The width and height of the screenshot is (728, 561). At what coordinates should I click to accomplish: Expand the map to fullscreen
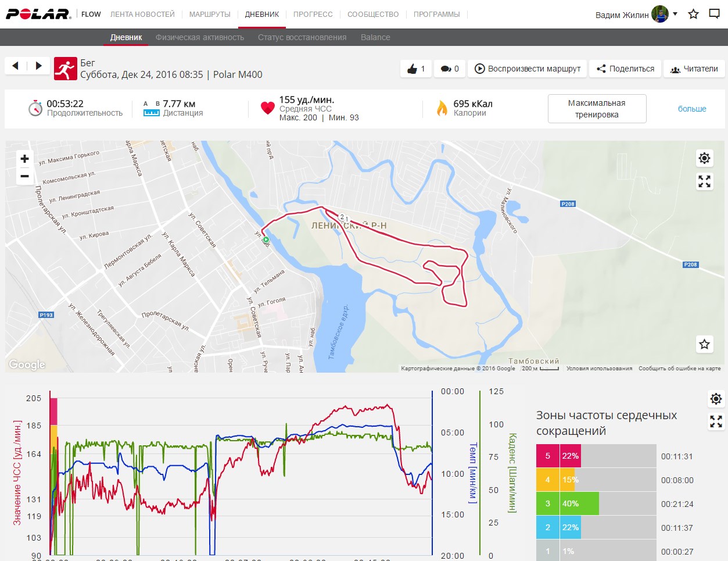point(704,182)
